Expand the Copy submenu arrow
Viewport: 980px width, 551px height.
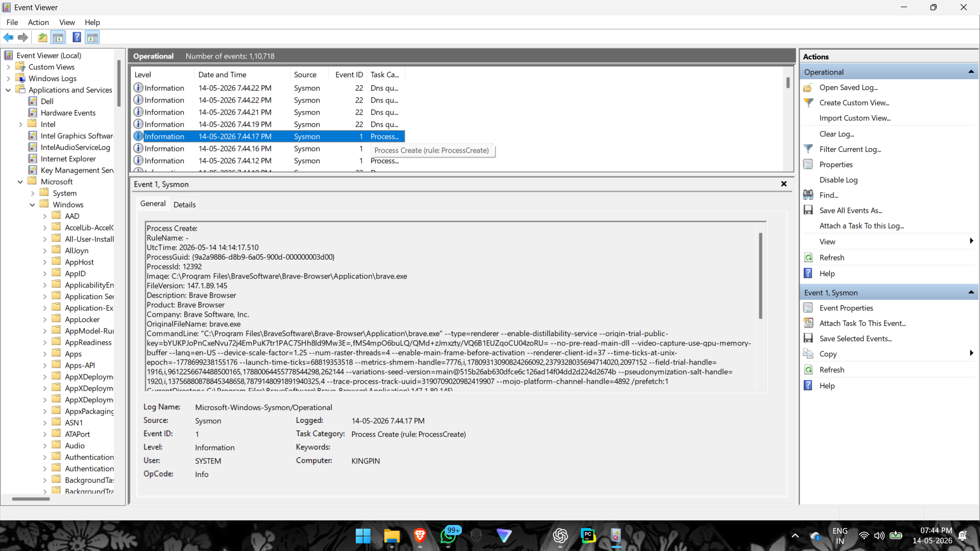click(x=971, y=354)
